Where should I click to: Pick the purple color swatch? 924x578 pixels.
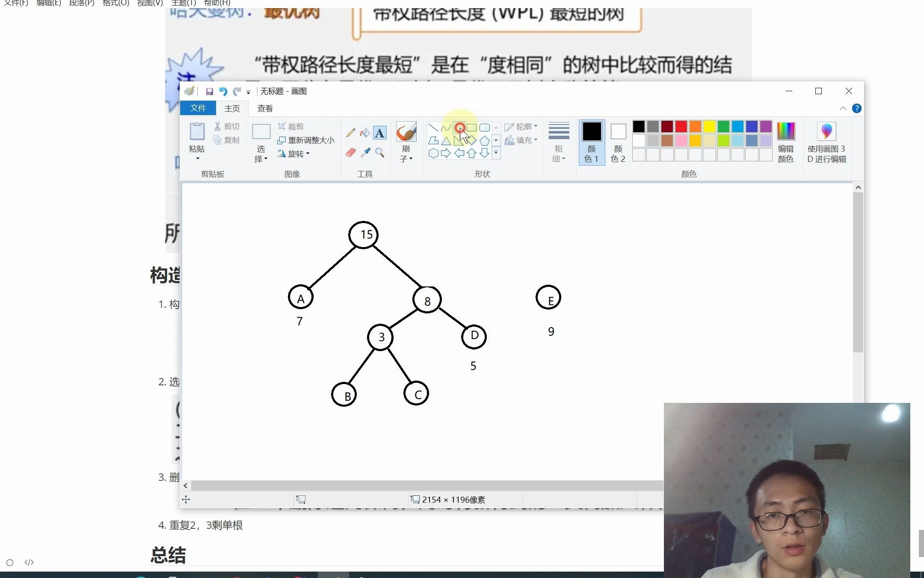click(x=766, y=126)
